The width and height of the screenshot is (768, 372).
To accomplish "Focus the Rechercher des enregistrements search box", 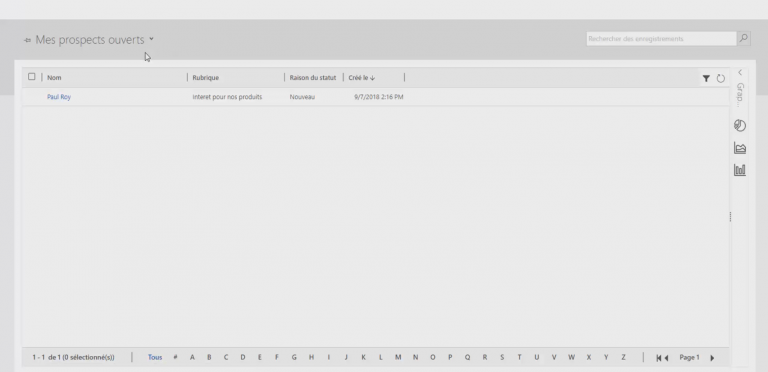I will pyautogui.click(x=661, y=39).
